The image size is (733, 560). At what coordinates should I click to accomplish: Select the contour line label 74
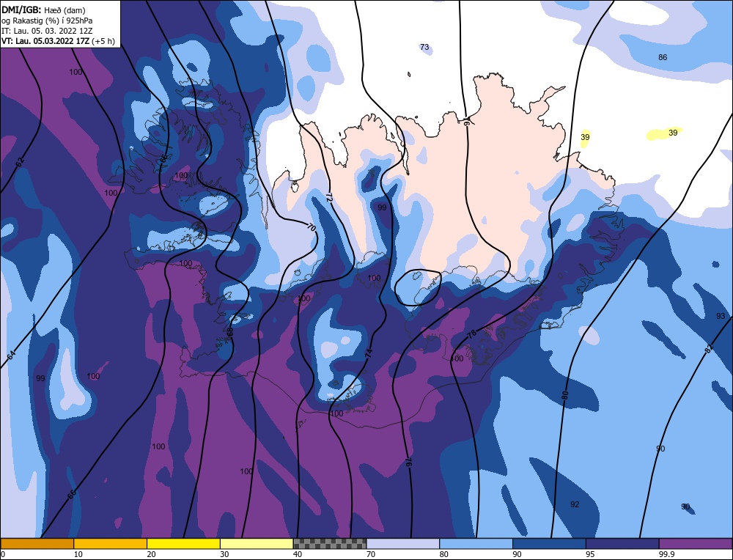(369, 353)
